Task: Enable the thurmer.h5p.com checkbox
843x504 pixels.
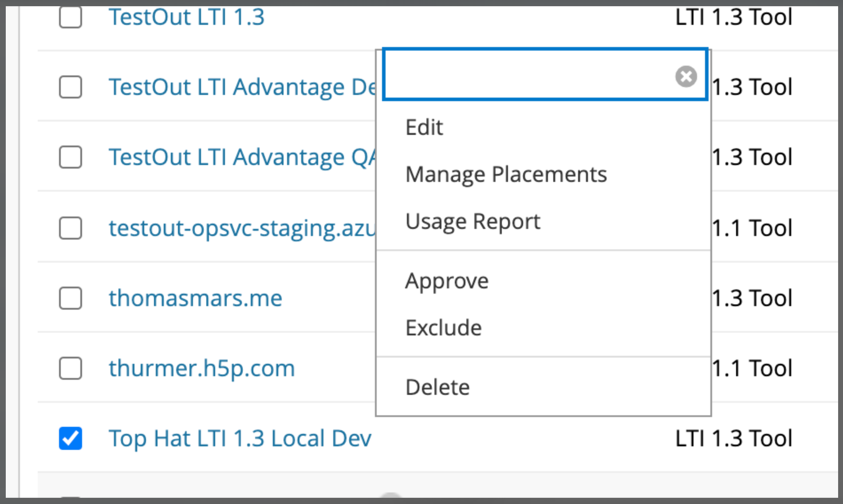Action: 70,368
